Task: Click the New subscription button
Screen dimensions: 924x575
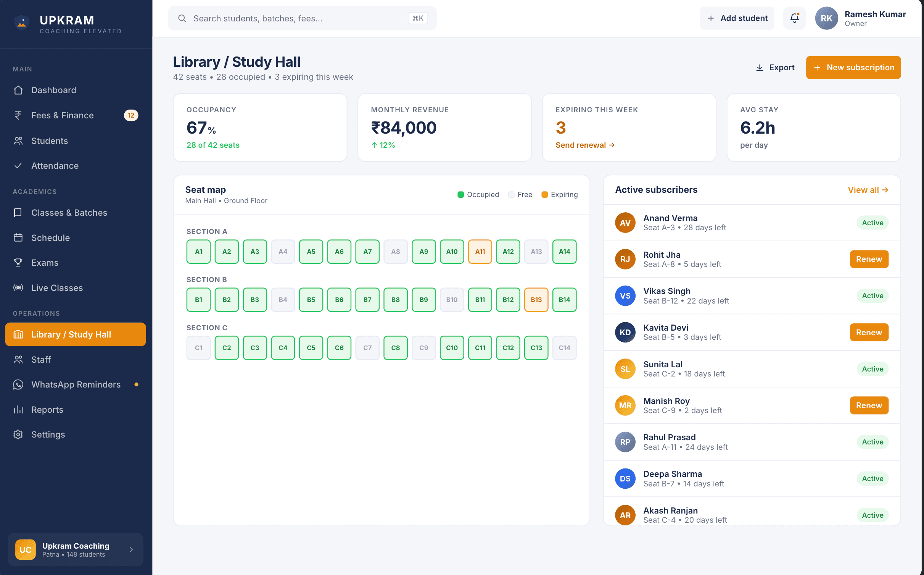Action: (853, 67)
